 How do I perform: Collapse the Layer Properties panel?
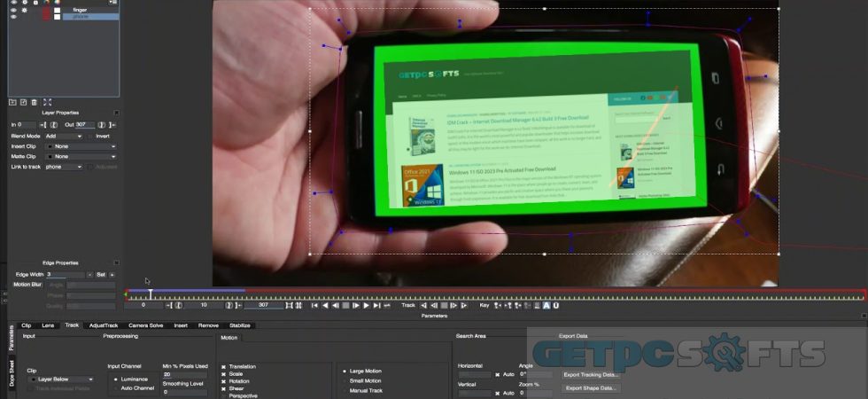[x=116, y=113]
